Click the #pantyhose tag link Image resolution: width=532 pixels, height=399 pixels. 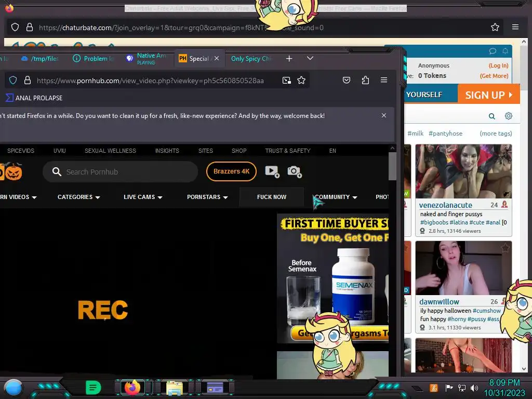click(x=445, y=134)
